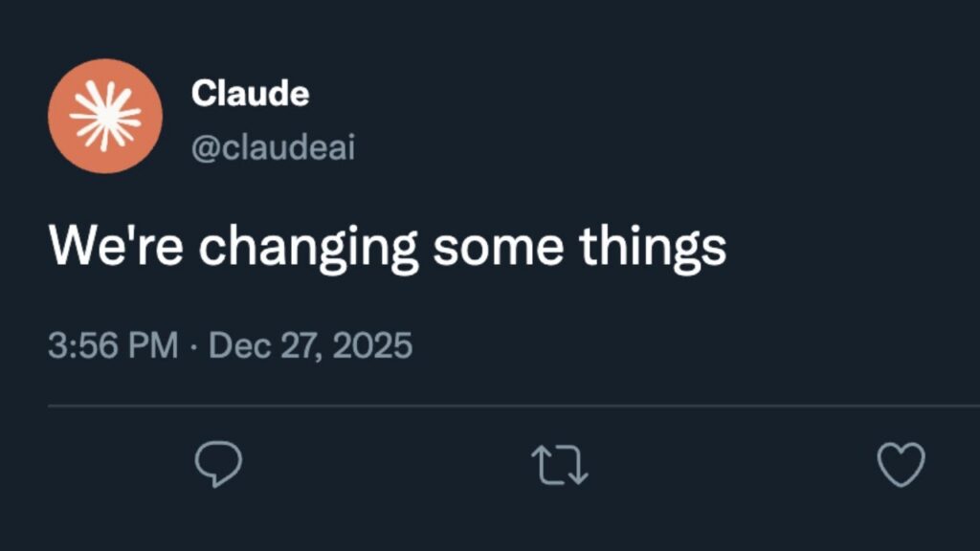Like the tweet with the heart icon
Image resolution: width=980 pixels, height=551 pixels.
coord(902,465)
